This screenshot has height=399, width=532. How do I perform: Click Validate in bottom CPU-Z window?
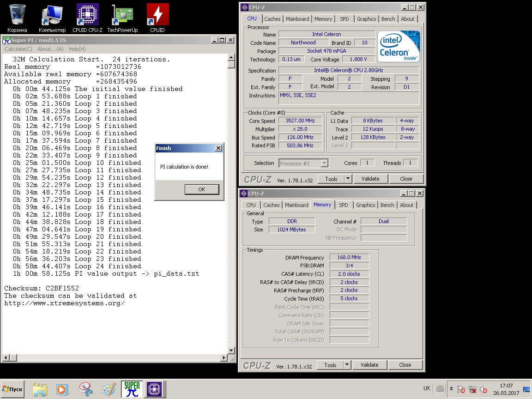(x=369, y=365)
